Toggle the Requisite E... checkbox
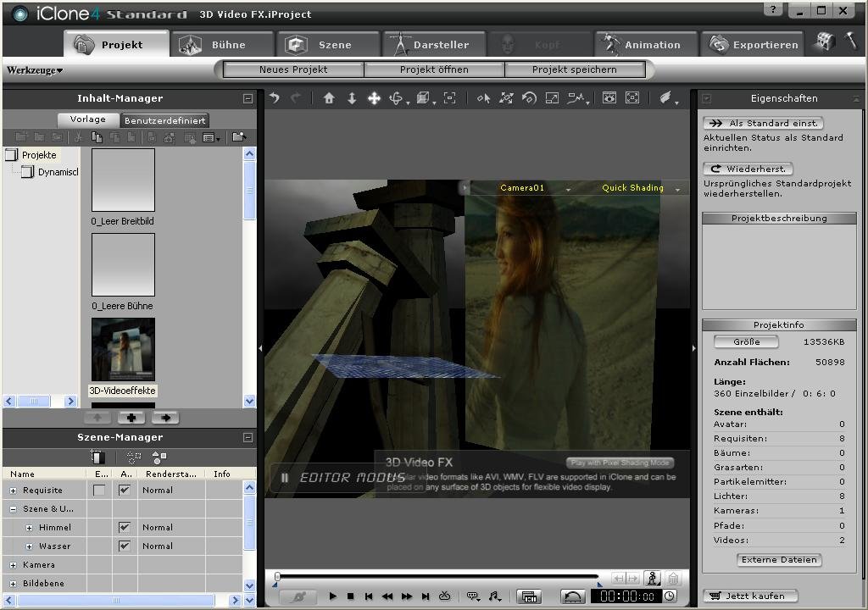The width and height of the screenshot is (868, 610). [x=99, y=490]
